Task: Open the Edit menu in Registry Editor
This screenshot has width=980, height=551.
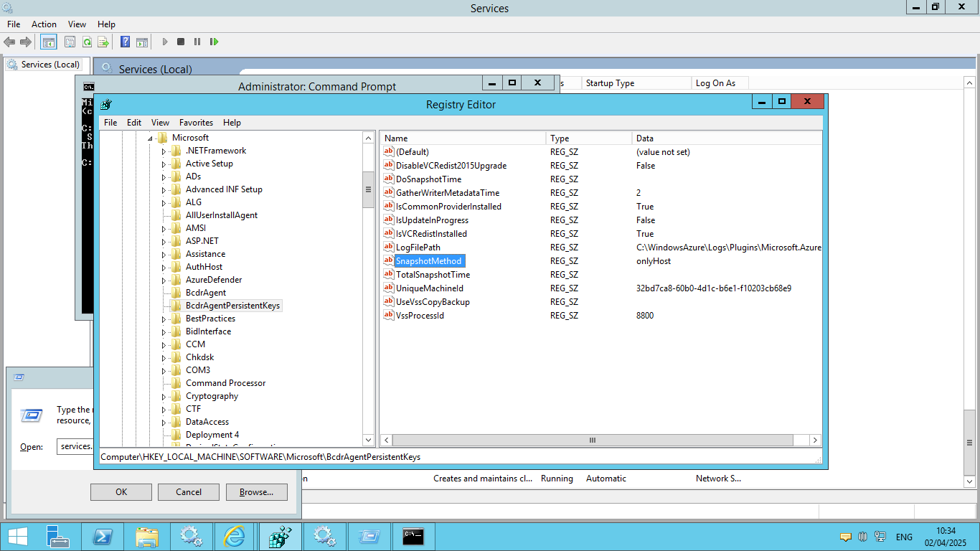Action: (x=134, y=123)
